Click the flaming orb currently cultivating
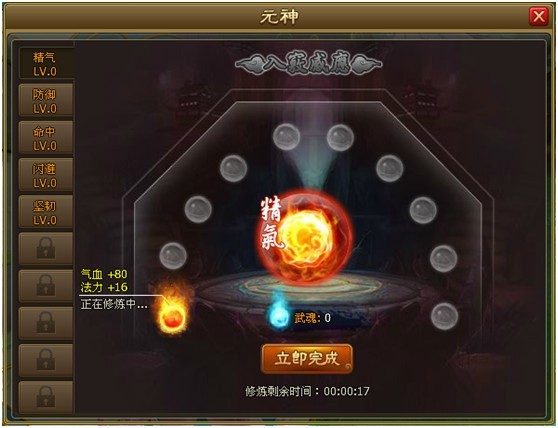 click(173, 314)
